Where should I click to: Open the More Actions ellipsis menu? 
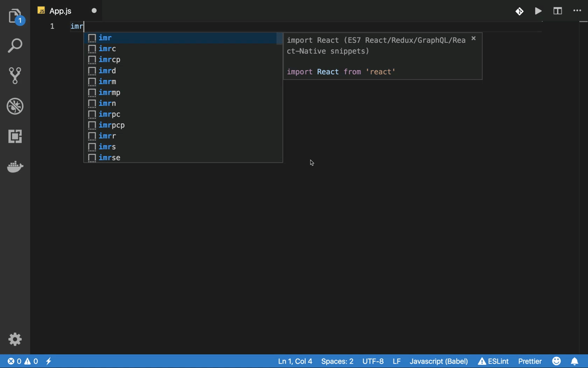(577, 11)
